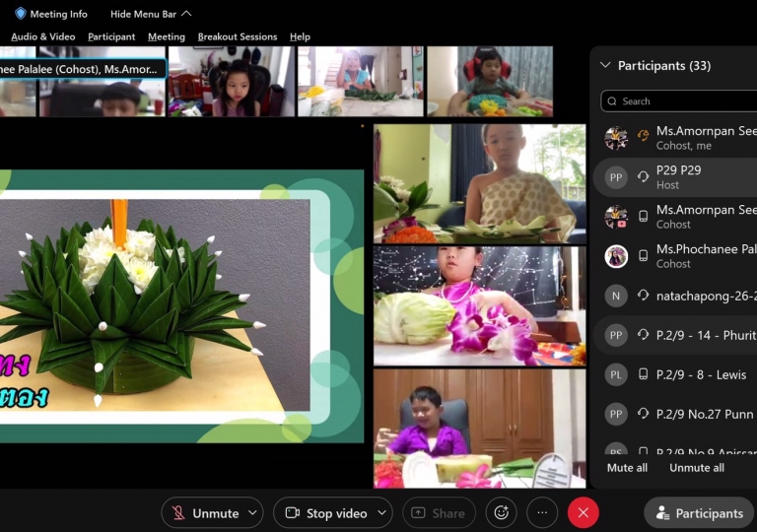Viewport: 757px width, 532px height.
Task: Open the Participant menu
Action: [111, 36]
